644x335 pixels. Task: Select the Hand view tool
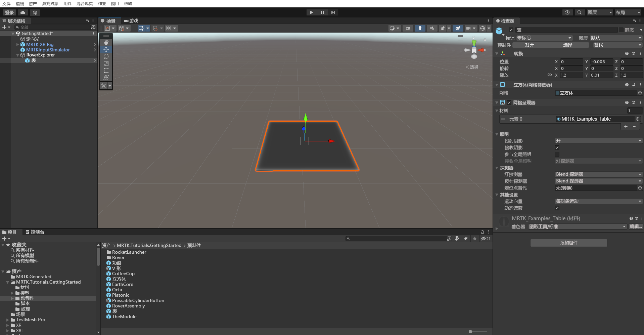(106, 42)
